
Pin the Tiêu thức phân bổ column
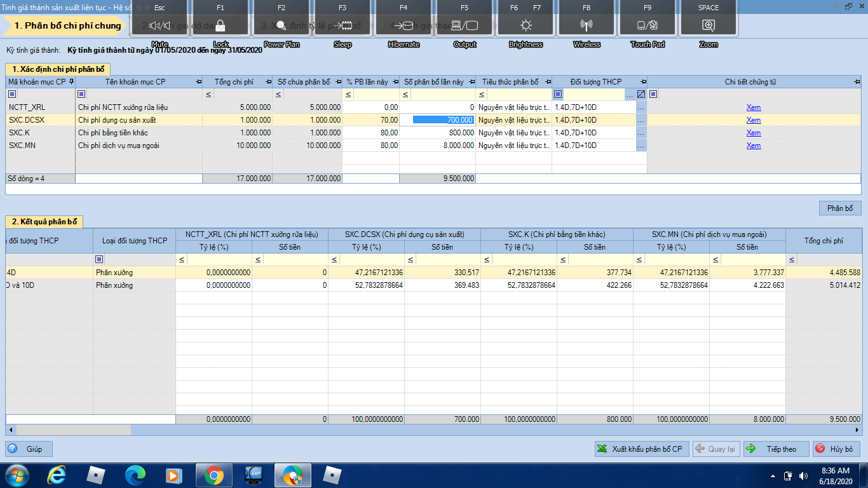pos(546,82)
